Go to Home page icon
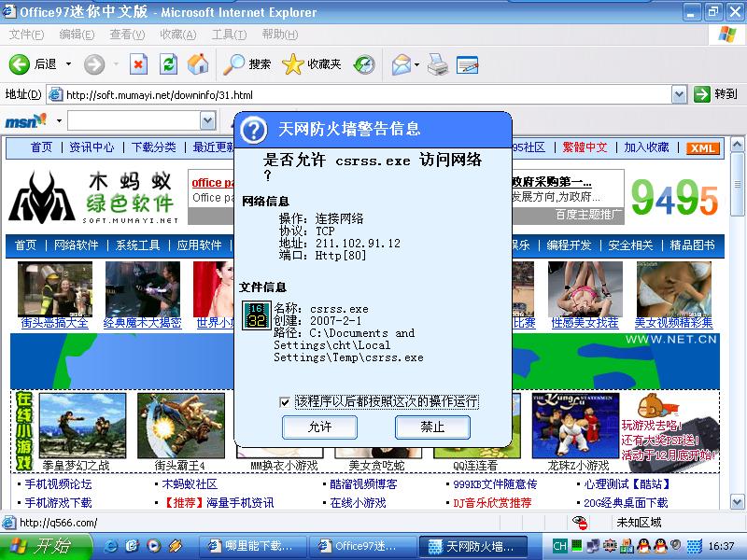Screen dimensions: 747x560 click(198, 63)
